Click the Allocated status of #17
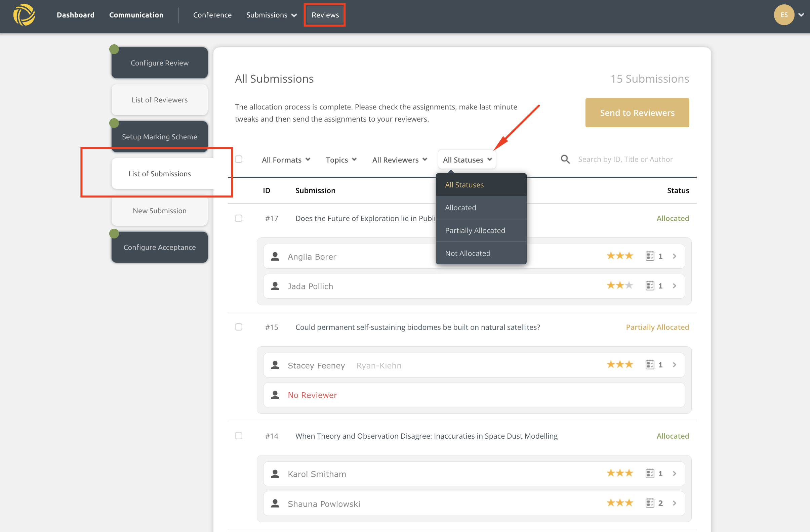Image resolution: width=810 pixels, height=532 pixels. coord(673,218)
